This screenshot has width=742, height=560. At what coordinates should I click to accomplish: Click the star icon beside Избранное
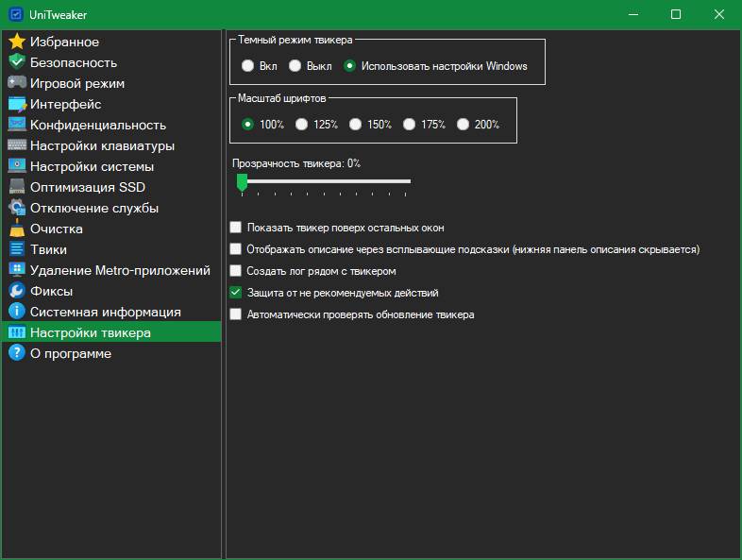point(16,42)
